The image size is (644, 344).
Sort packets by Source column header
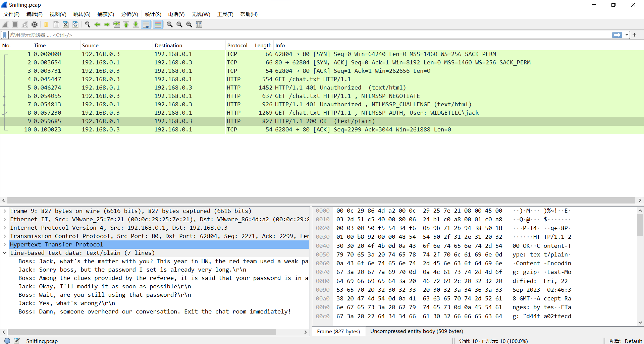pyautogui.click(x=116, y=46)
